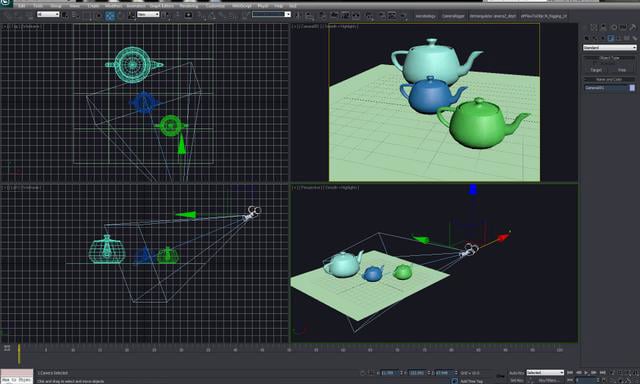Toggle the Selection Lock in the status bar

coord(363,373)
